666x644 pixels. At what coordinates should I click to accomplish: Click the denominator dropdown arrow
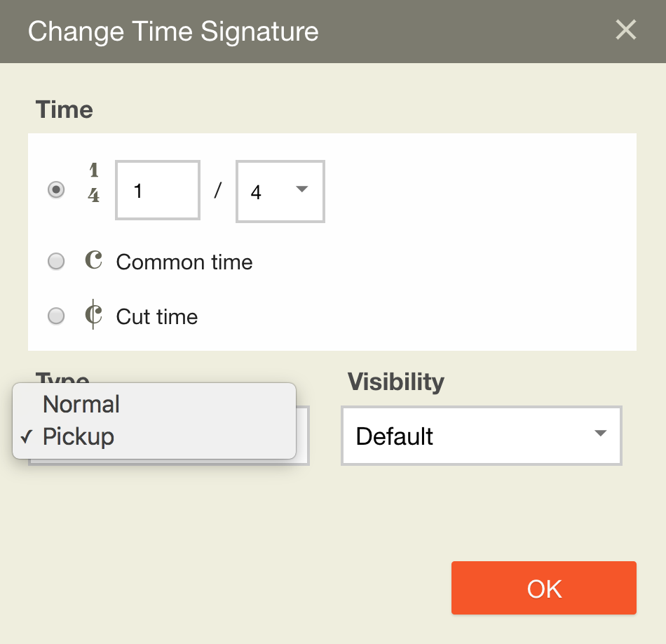(x=302, y=189)
